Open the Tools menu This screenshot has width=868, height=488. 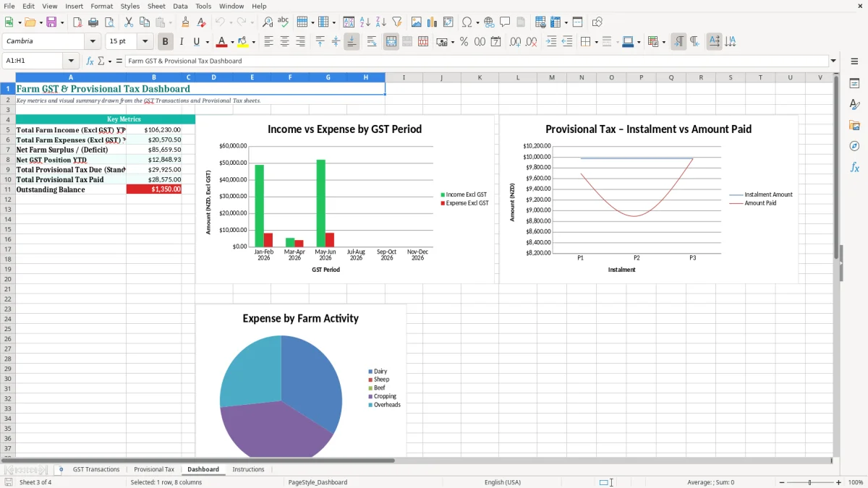(203, 6)
